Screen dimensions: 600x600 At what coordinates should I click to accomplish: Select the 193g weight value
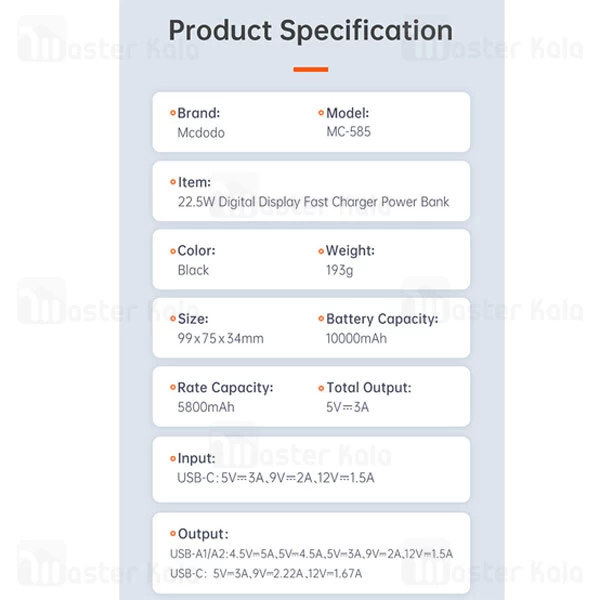coord(342,270)
